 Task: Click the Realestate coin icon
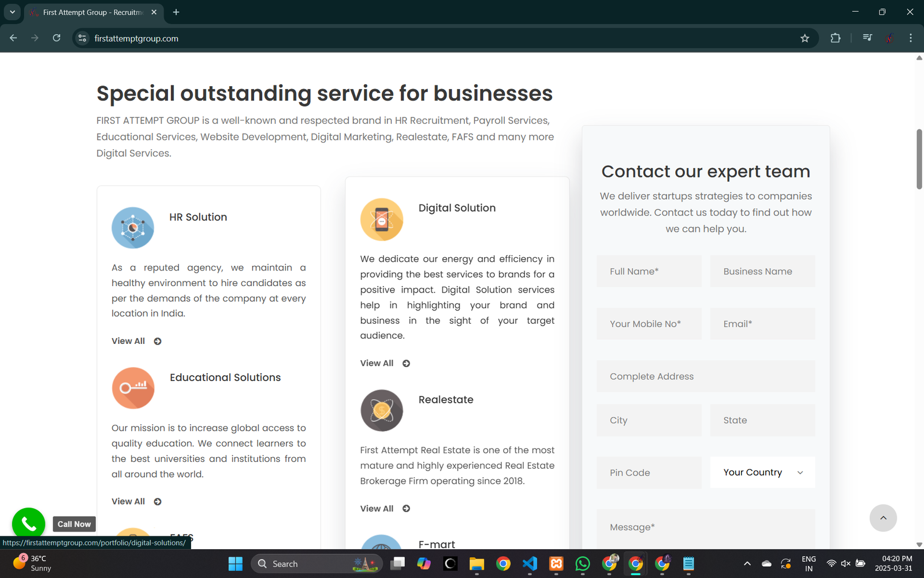[x=382, y=410]
